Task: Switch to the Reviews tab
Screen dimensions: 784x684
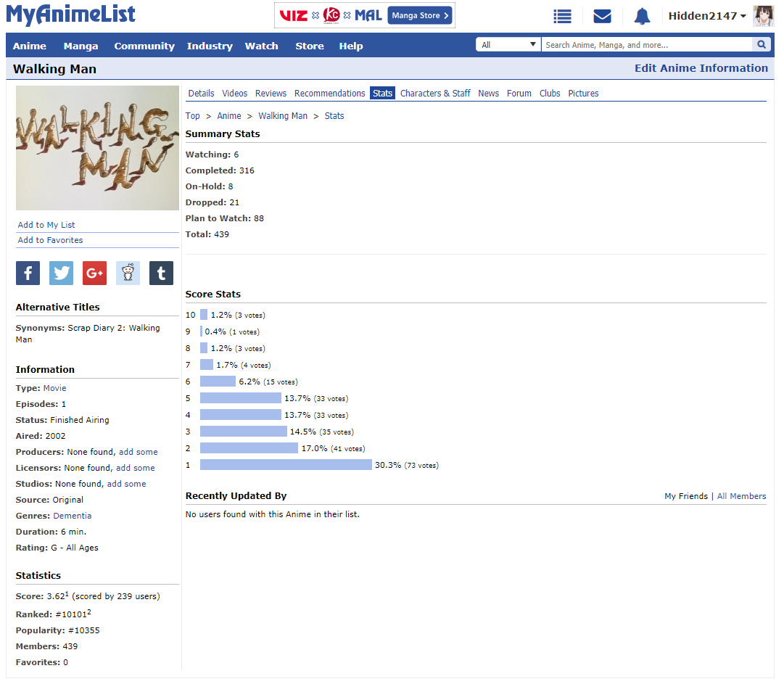Action: tap(271, 93)
